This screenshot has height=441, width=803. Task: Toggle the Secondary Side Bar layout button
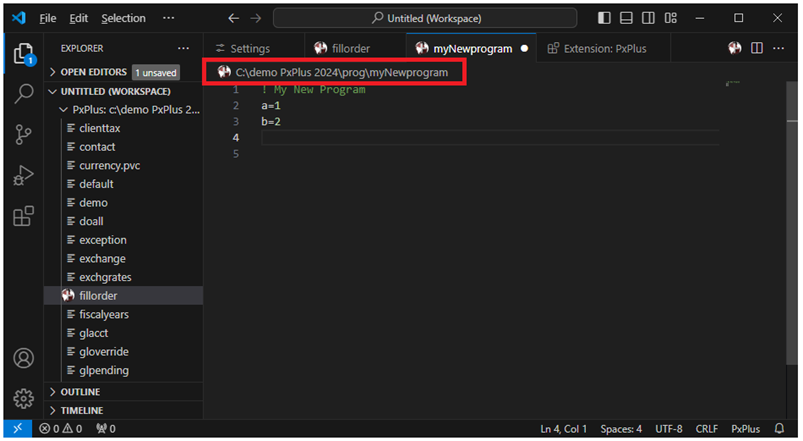point(648,18)
